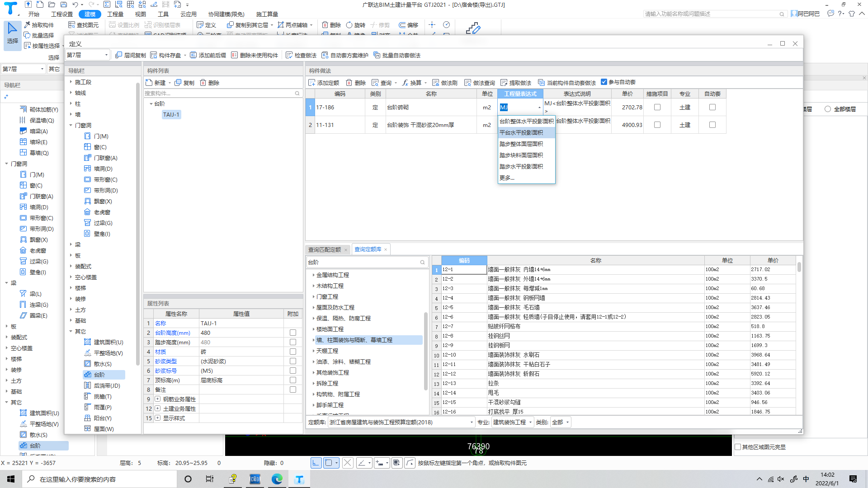868x488 pixels.
Task: Click the 材质 property link
Action: click(160, 352)
